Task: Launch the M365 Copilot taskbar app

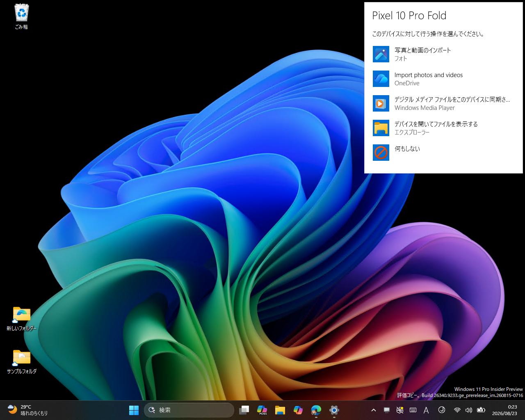Action: tap(262, 410)
